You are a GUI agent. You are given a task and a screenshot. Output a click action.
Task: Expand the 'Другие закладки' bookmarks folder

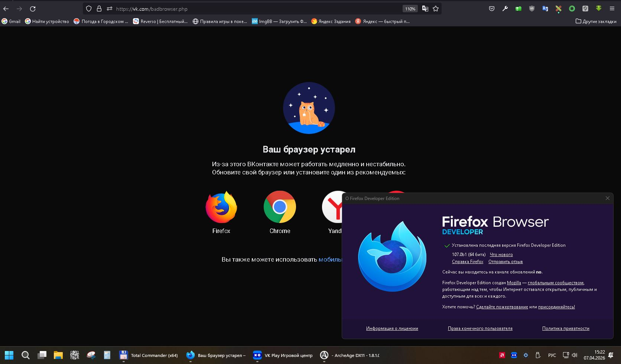(x=596, y=22)
